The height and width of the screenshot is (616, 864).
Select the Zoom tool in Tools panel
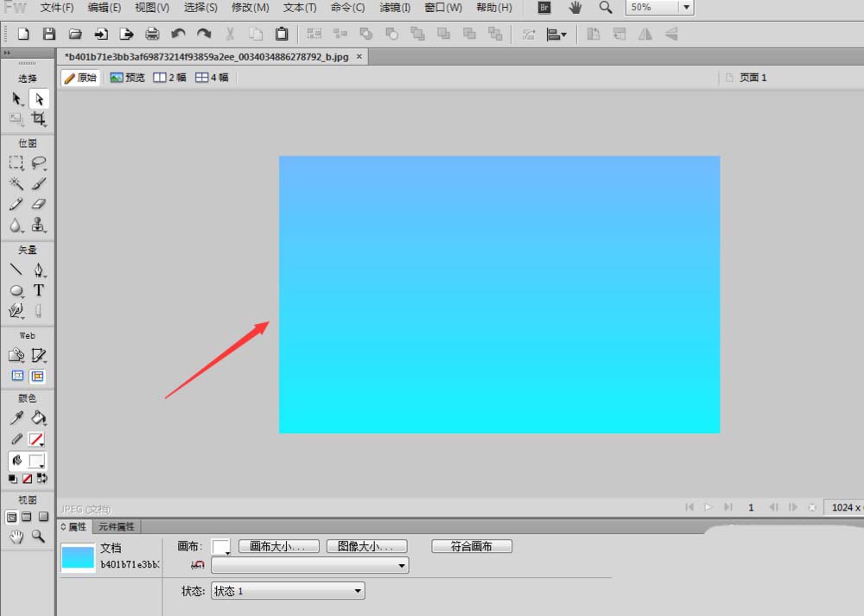pos(38,536)
